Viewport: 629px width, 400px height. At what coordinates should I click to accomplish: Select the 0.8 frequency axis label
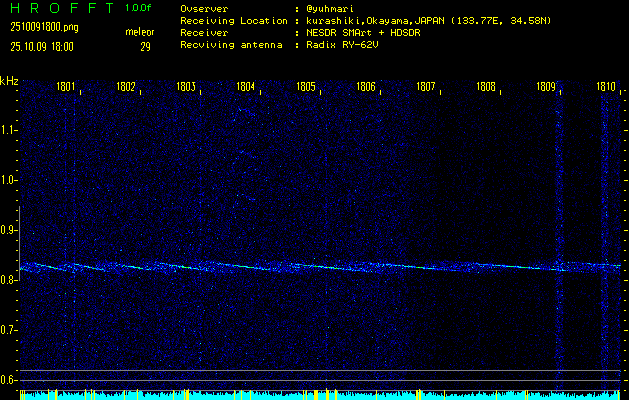(10, 280)
